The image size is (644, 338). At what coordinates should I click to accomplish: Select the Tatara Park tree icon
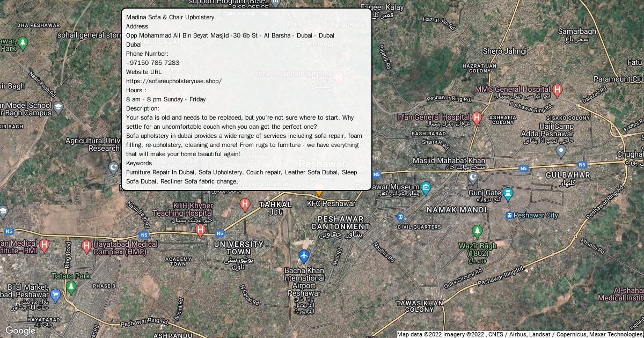pos(71,288)
